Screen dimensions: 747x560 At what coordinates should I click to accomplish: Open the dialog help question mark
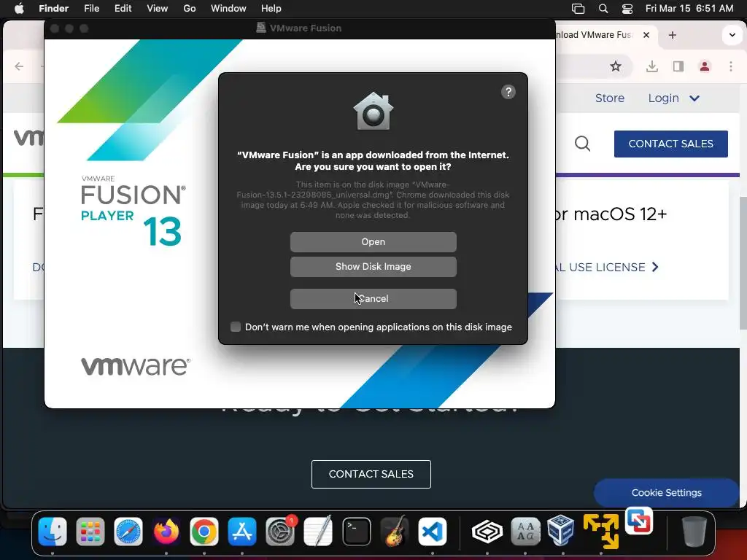(x=508, y=92)
